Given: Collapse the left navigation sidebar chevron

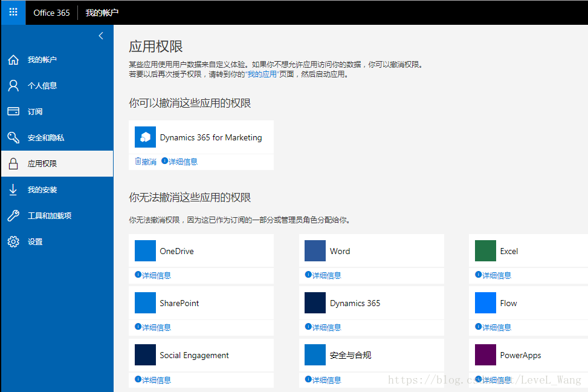Looking at the screenshot, I should pyautogui.click(x=101, y=36).
